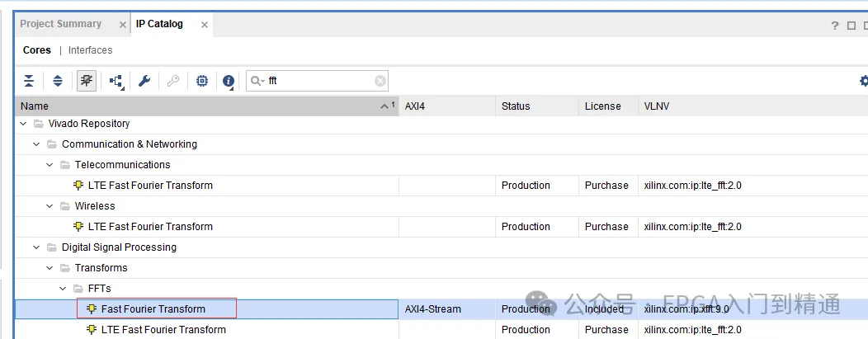Click the Collapse All toolbar icon

(x=29, y=82)
